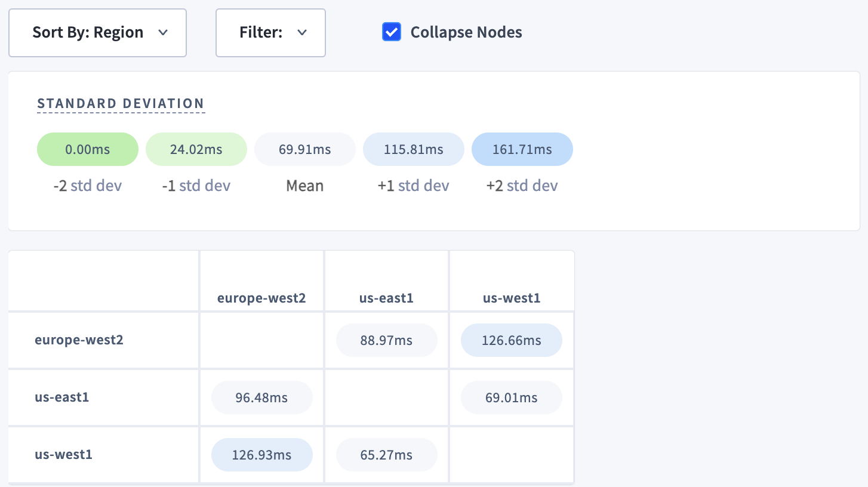This screenshot has width=868, height=487.
Task: Select the europe-west2 column header
Action: [x=261, y=298]
